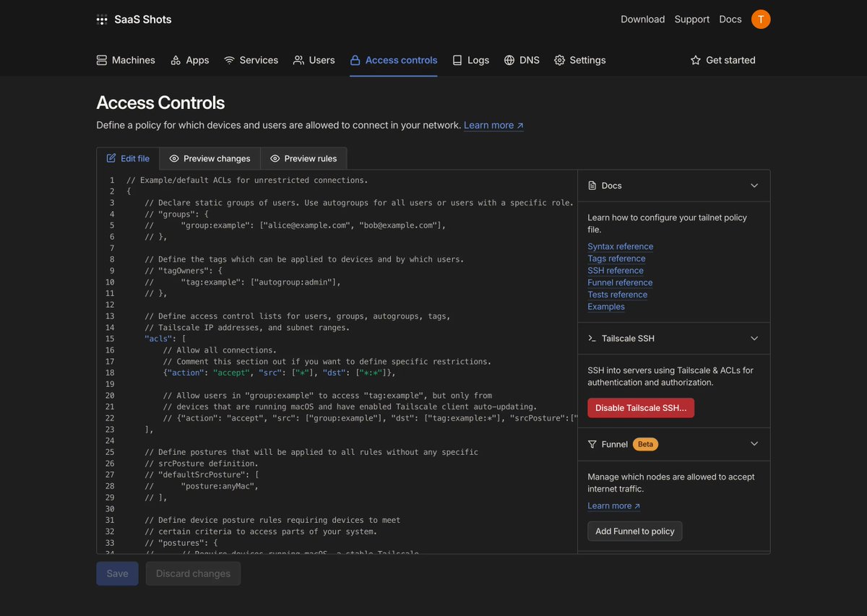The image size is (867, 616).
Task: Open the Docs link in header
Action: coord(730,19)
